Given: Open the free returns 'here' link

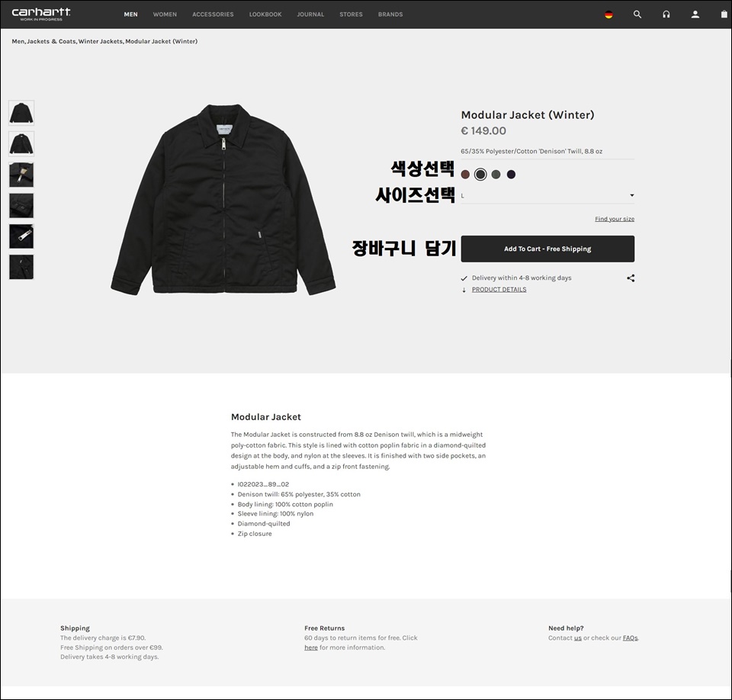Looking at the screenshot, I should tap(311, 647).
